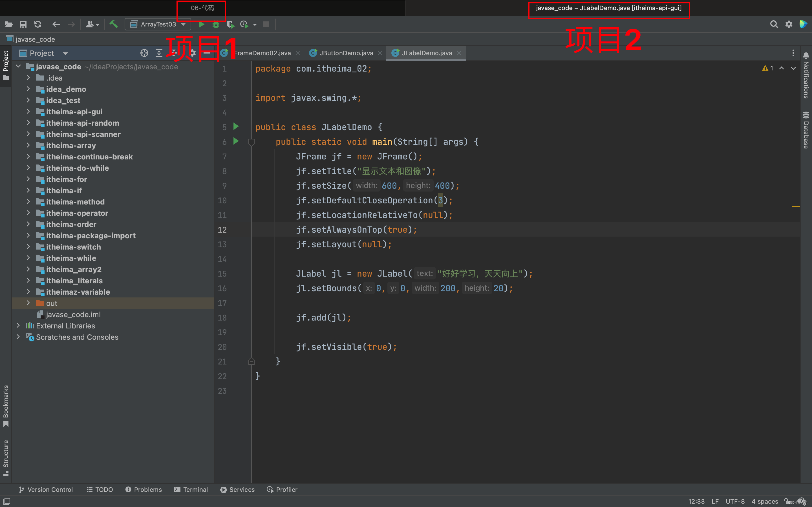Open the Problems tool window
This screenshot has height=507, width=812.
[144, 490]
